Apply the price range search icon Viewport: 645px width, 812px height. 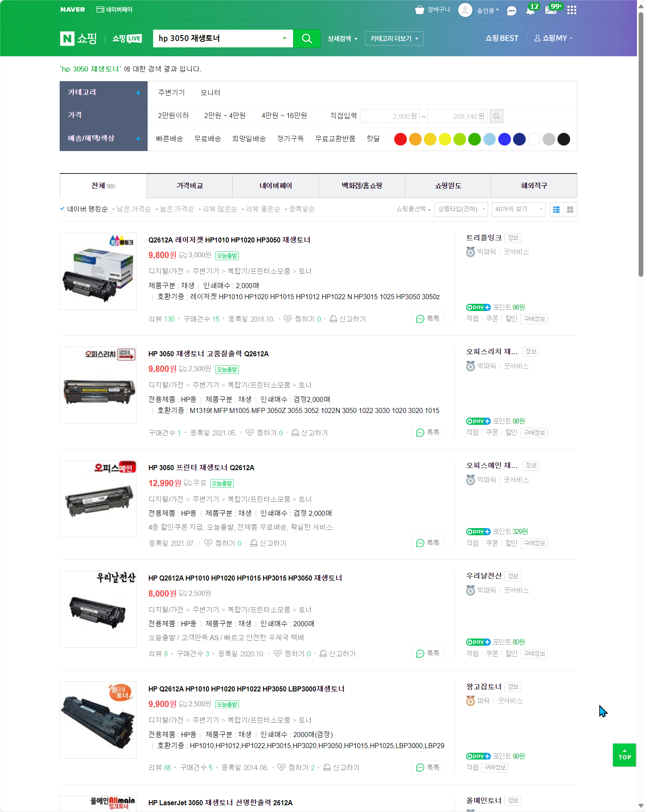(497, 116)
